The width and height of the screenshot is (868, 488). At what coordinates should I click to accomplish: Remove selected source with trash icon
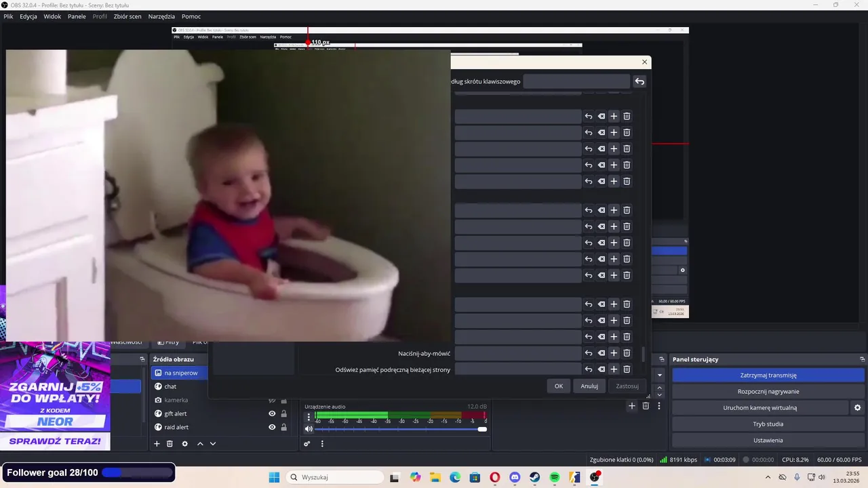click(x=170, y=444)
